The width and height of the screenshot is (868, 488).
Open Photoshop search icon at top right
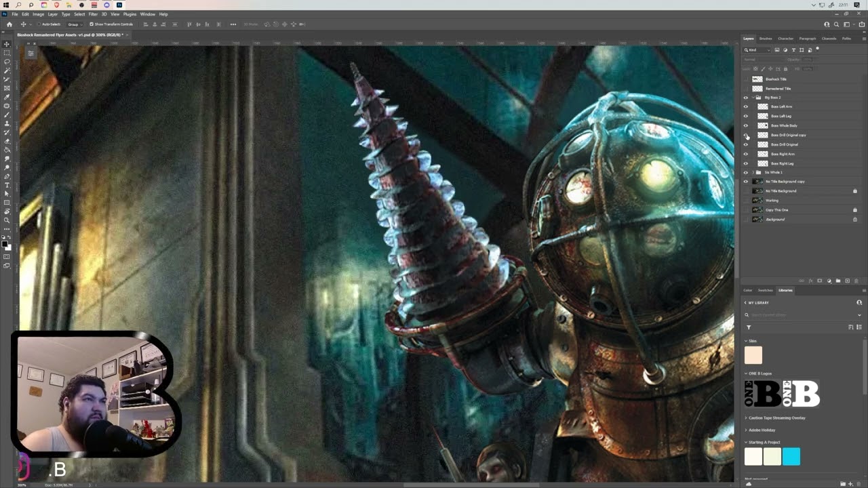(835, 24)
